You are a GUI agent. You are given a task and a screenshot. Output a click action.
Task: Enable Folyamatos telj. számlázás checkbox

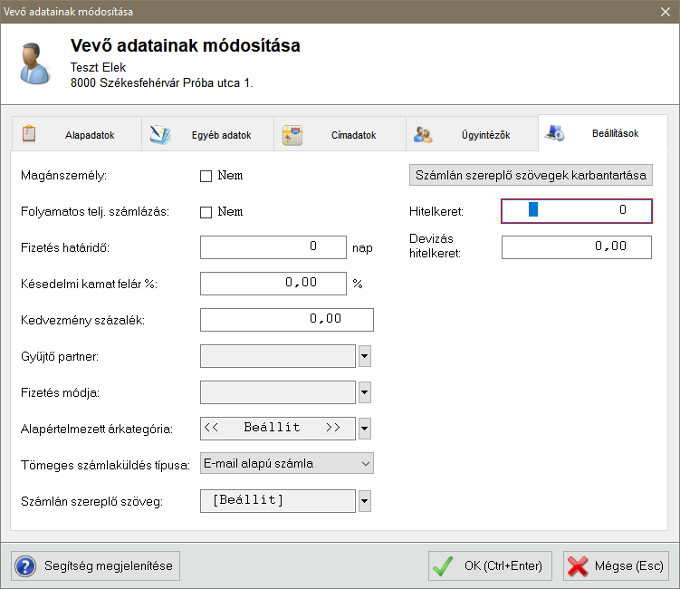click(206, 212)
